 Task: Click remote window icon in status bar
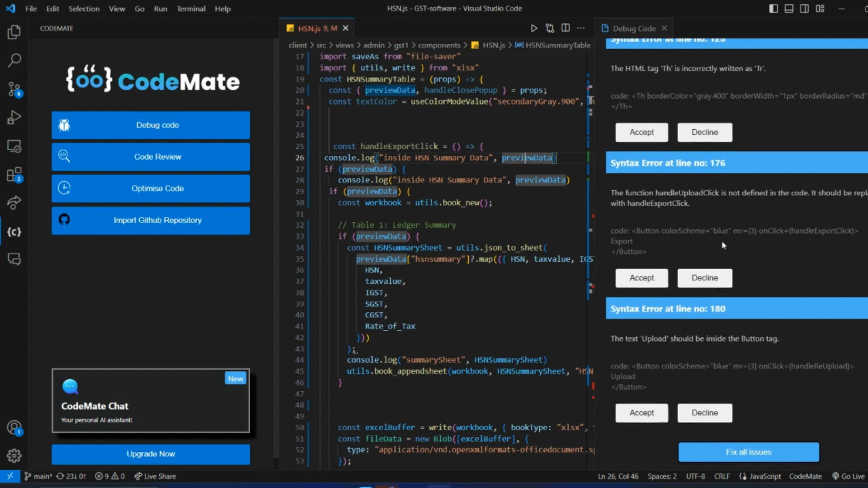tap(10, 476)
